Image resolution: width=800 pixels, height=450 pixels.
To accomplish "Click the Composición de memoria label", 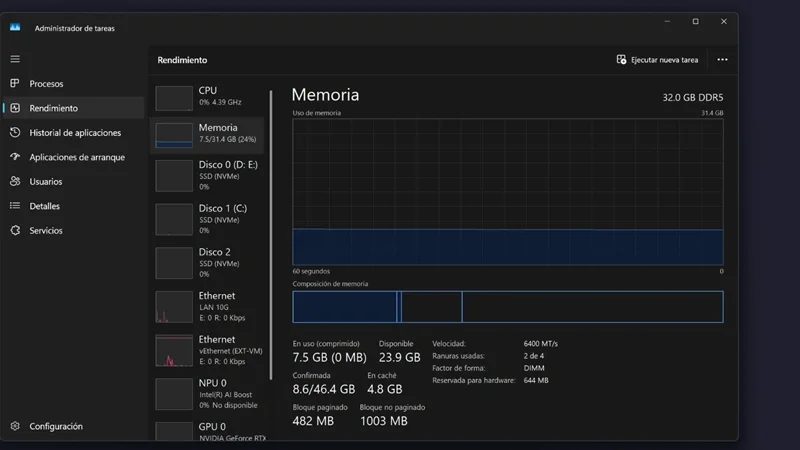I will (330, 284).
